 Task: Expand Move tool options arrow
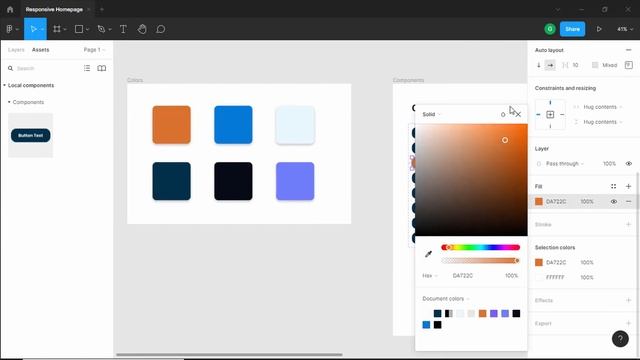point(42,29)
